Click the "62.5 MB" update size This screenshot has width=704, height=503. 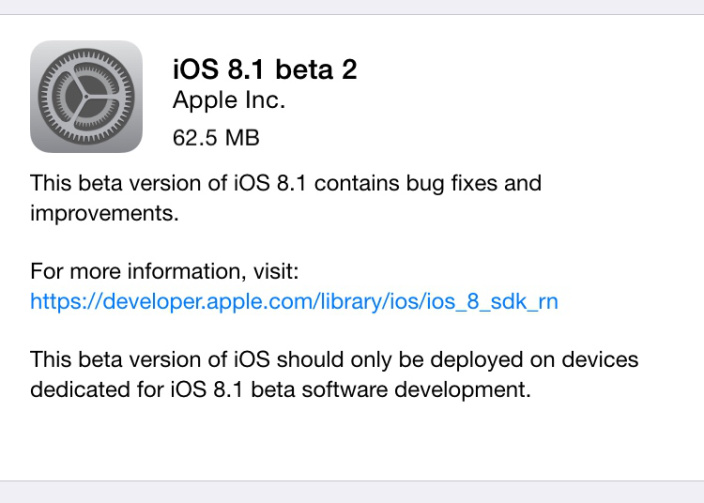216,137
